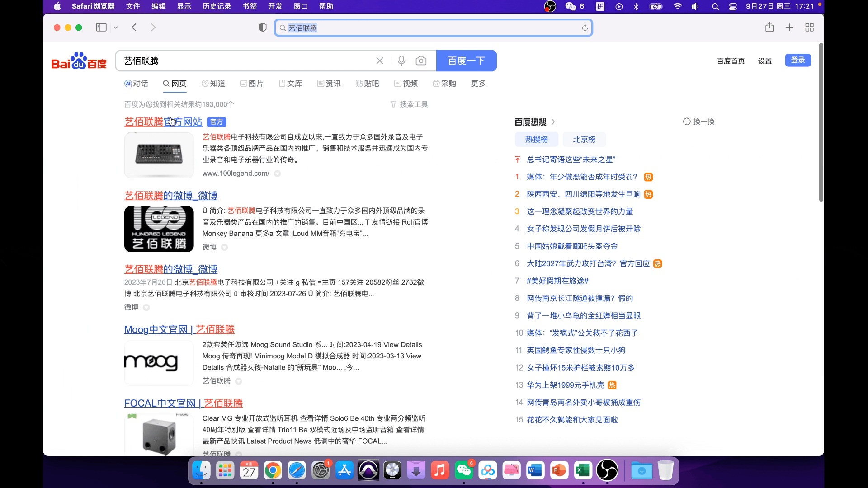This screenshot has width=868, height=488.
Task: Open a new Safari tab
Action: point(789,28)
